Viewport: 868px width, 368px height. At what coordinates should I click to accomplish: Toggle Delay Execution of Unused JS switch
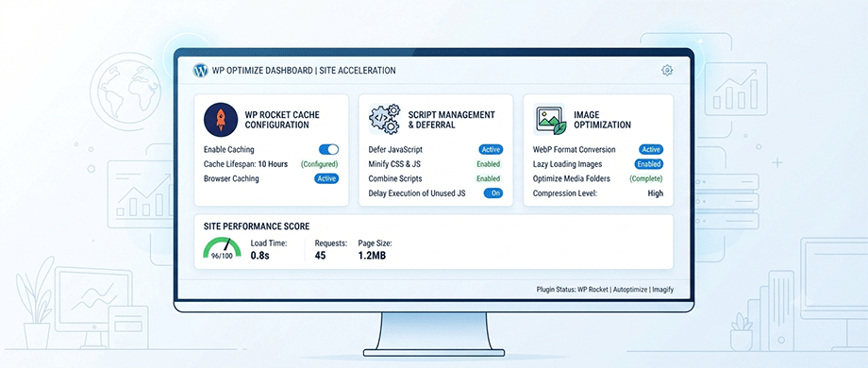click(x=493, y=193)
